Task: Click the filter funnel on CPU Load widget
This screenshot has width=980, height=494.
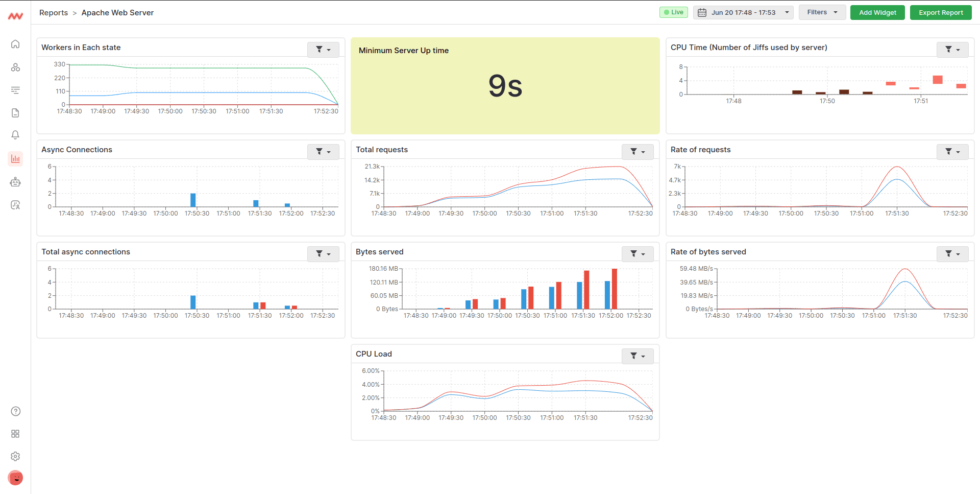Action: coord(634,356)
